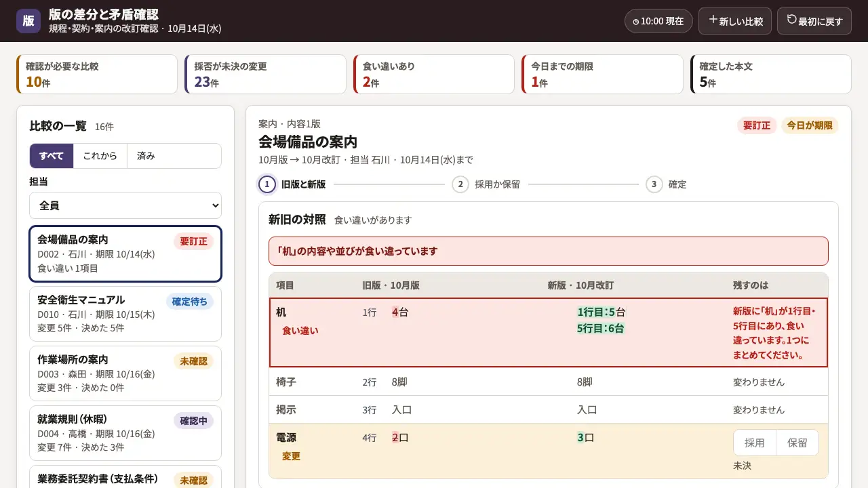The width and height of the screenshot is (868, 488).
Task: Click the 机 item cell
Action: pyautogui.click(x=313, y=333)
